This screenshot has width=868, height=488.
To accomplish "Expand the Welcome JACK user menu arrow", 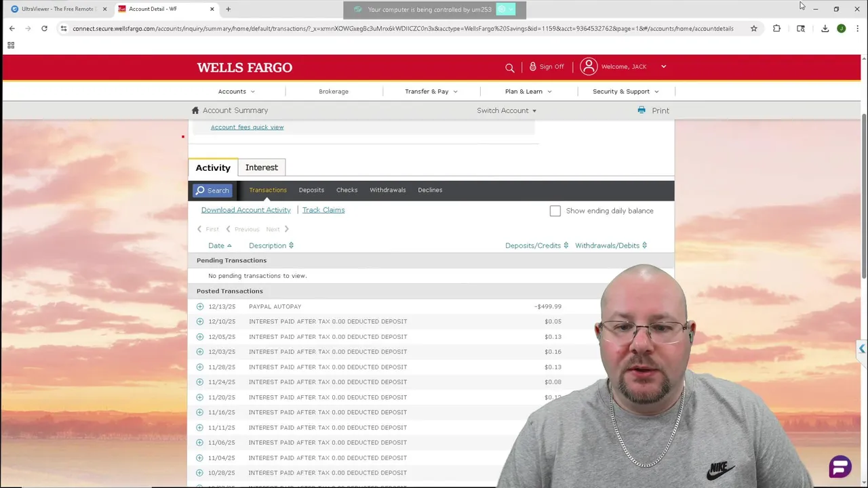I will [663, 66].
